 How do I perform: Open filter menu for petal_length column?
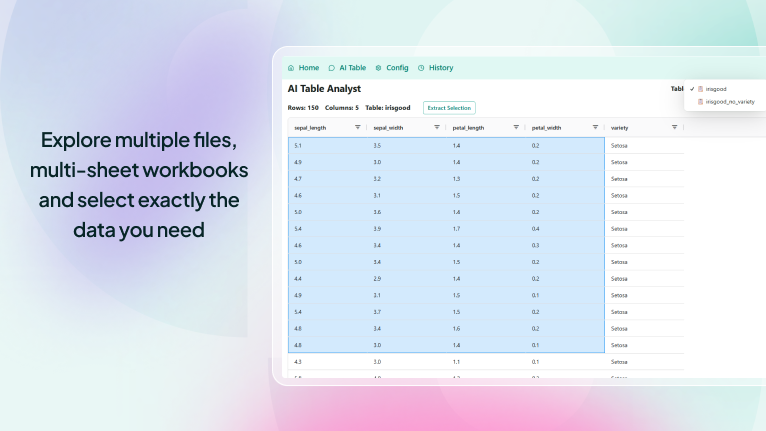pyautogui.click(x=516, y=128)
